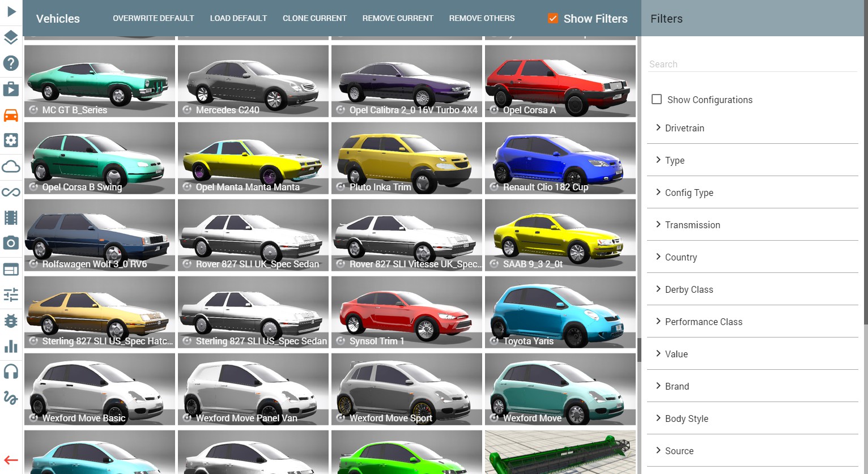Enable the Show Configurations checkbox

(x=657, y=99)
